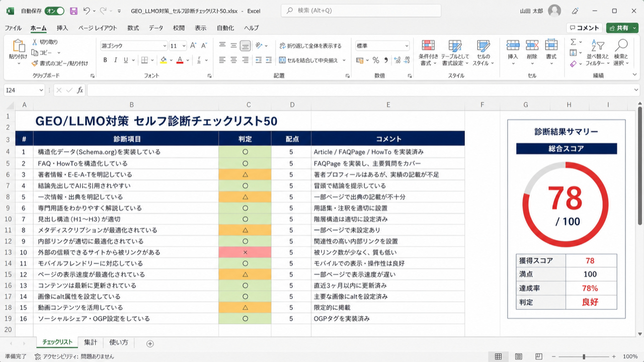The width and height of the screenshot is (644, 362).
Task: Click the zoom slider handle
Action: pos(584,356)
